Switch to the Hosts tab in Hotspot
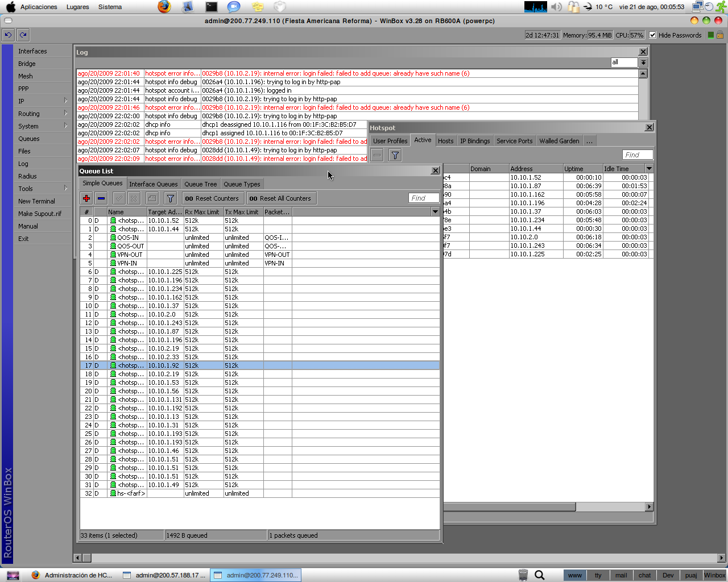This screenshot has width=728, height=582. [x=446, y=140]
